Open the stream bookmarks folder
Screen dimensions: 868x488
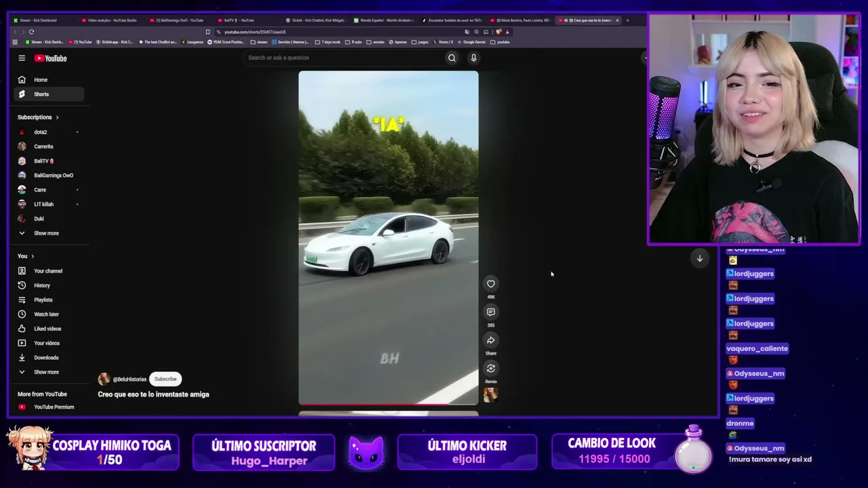point(259,42)
